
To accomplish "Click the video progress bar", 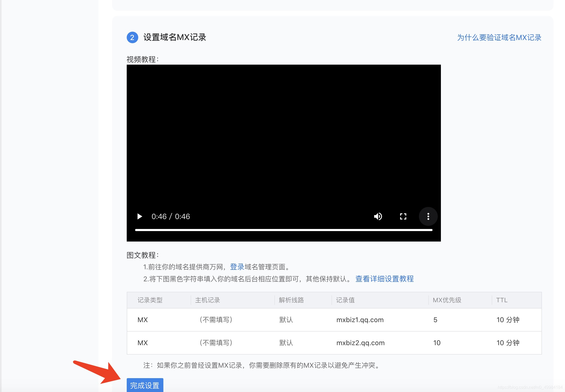I will (283, 230).
